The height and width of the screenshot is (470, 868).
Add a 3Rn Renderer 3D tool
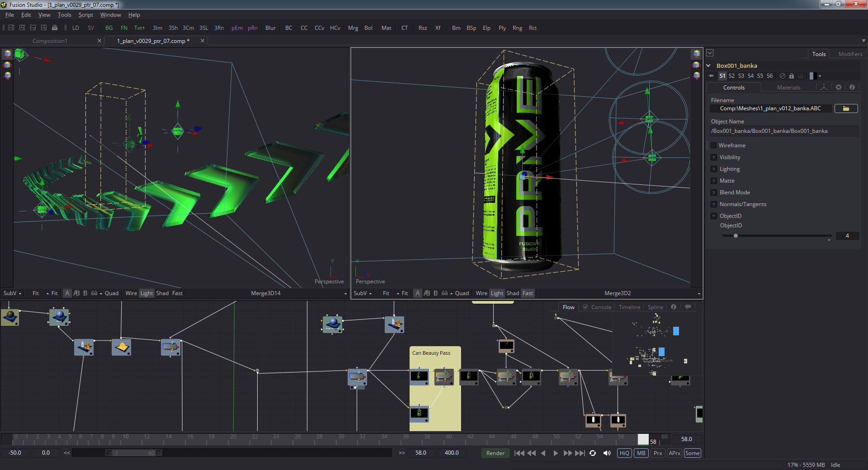219,28
